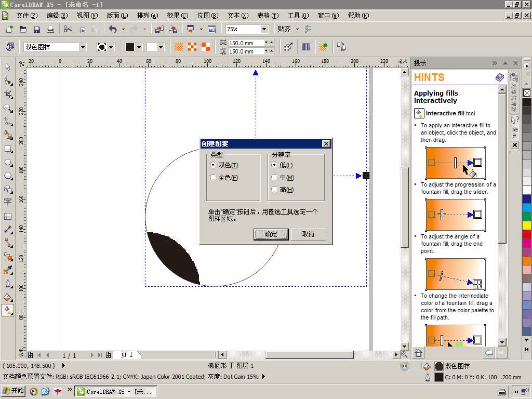This screenshot has height=399, width=532.
Task: Select the Crop tool in toolbox
Action: [x=8, y=95]
